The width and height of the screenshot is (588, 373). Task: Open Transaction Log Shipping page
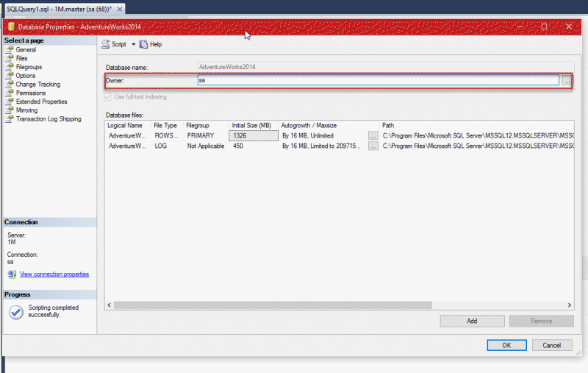tap(49, 119)
